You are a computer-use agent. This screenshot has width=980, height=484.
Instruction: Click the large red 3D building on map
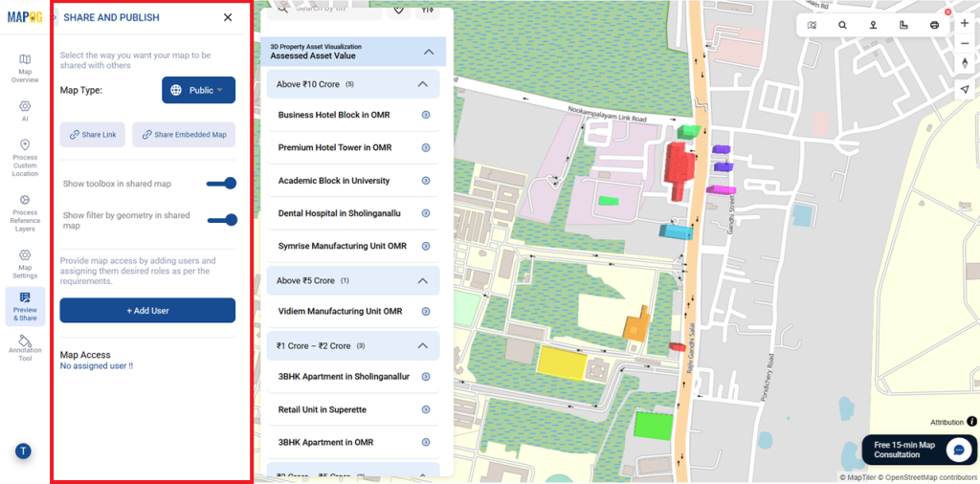(679, 168)
